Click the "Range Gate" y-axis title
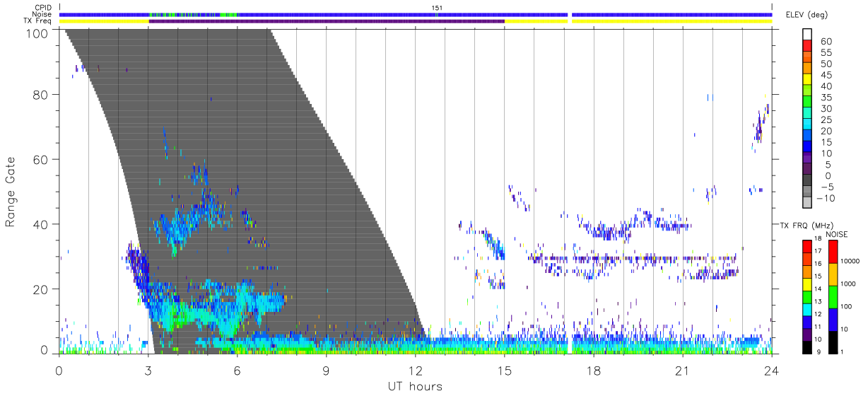868x401 pixels. point(11,192)
